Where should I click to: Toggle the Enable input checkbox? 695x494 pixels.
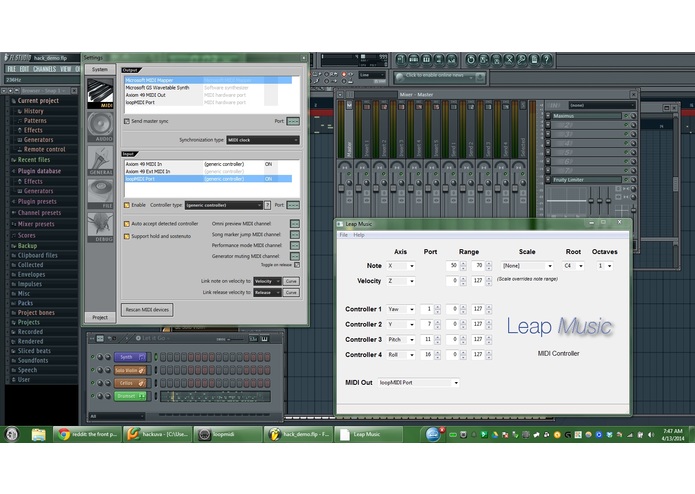tap(127, 205)
